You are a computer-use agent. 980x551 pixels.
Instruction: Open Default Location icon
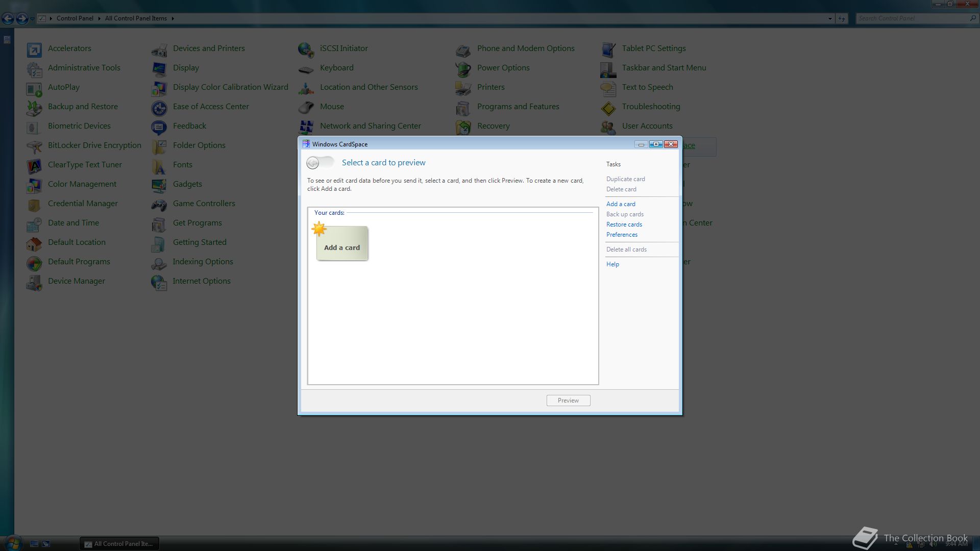(34, 243)
